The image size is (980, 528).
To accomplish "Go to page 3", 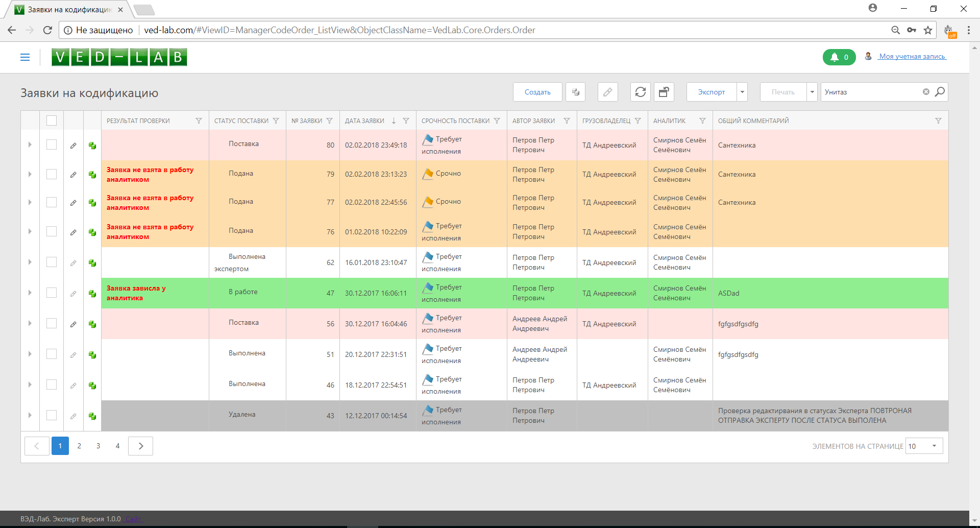I will [x=98, y=446].
